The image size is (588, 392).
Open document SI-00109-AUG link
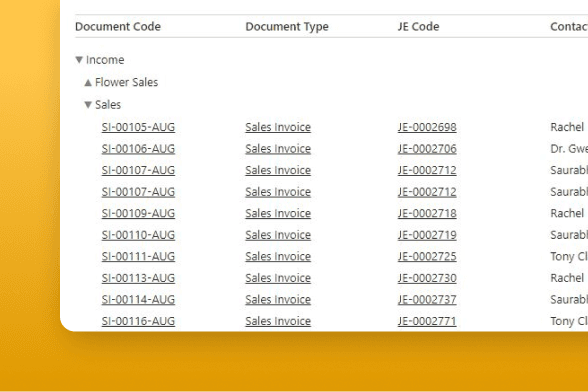pos(138,213)
